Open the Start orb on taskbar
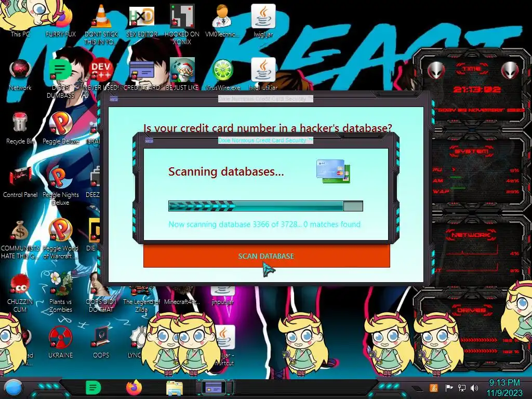 click(13, 388)
